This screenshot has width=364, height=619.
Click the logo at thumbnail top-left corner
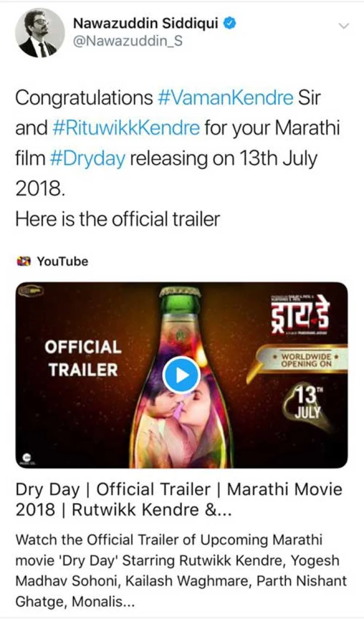pos(30,292)
